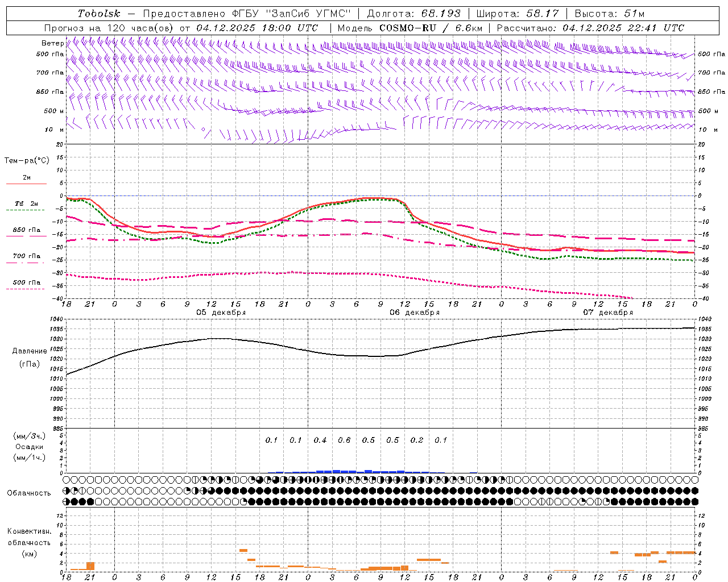Viewport: 728px width, 582px height.
Task: Click the 'Облачность' cloud cover label
Action: click(29, 493)
